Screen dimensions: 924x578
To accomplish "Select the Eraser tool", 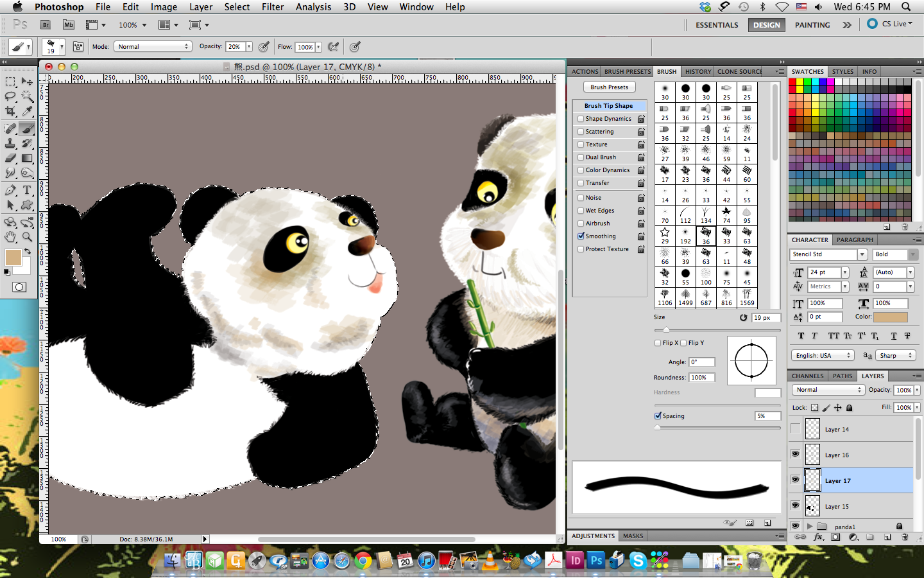I will [10, 158].
